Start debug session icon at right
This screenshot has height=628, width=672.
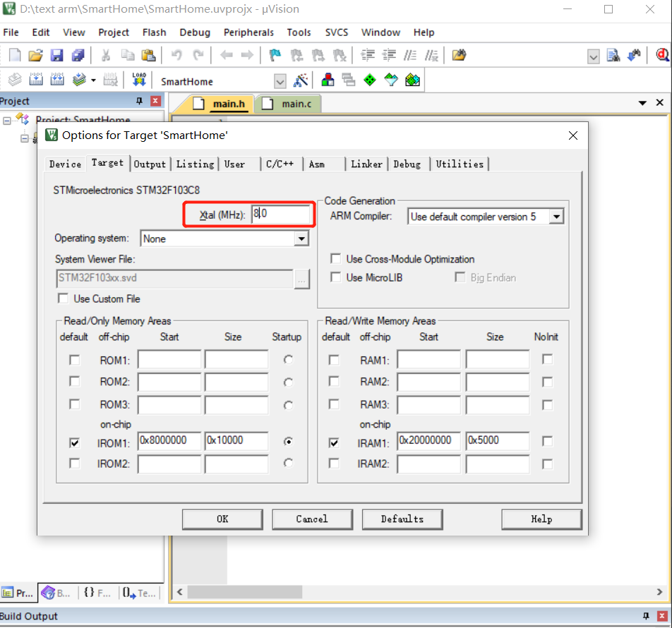coord(662,55)
